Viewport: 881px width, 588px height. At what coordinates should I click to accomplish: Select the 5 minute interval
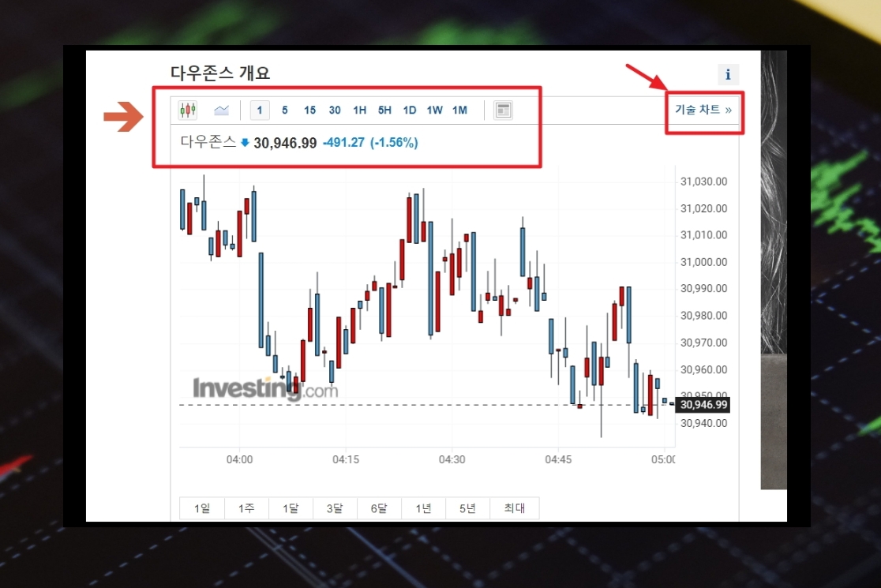coord(285,110)
